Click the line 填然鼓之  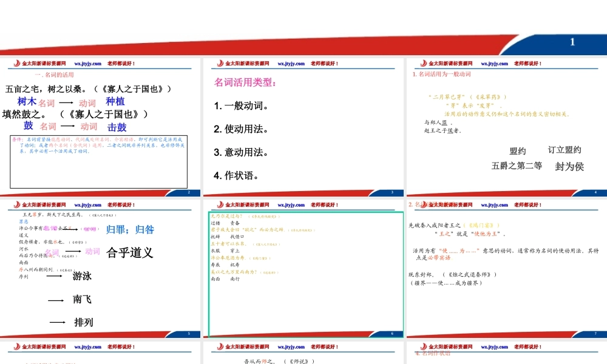click(24, 114)
